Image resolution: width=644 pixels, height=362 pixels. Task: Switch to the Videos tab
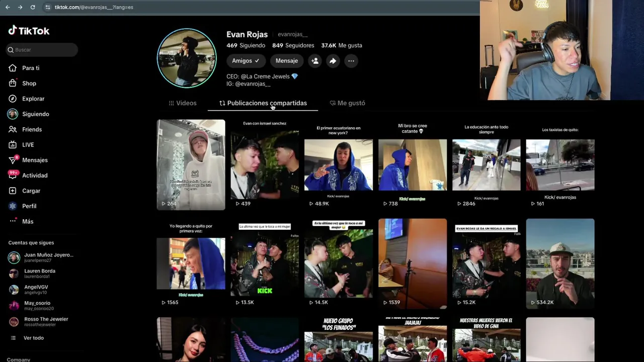[183, 103]
